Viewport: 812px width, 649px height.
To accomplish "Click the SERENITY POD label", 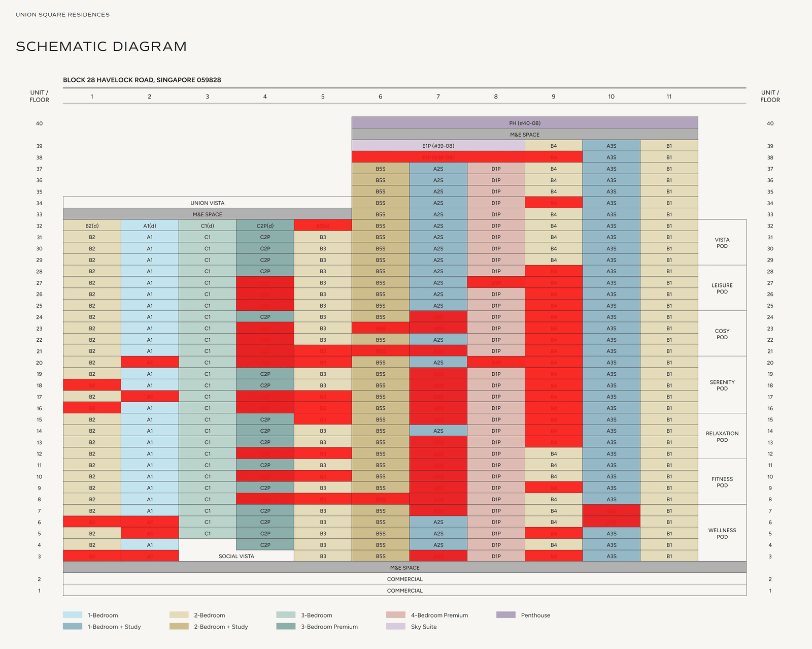I will point(722,385).
